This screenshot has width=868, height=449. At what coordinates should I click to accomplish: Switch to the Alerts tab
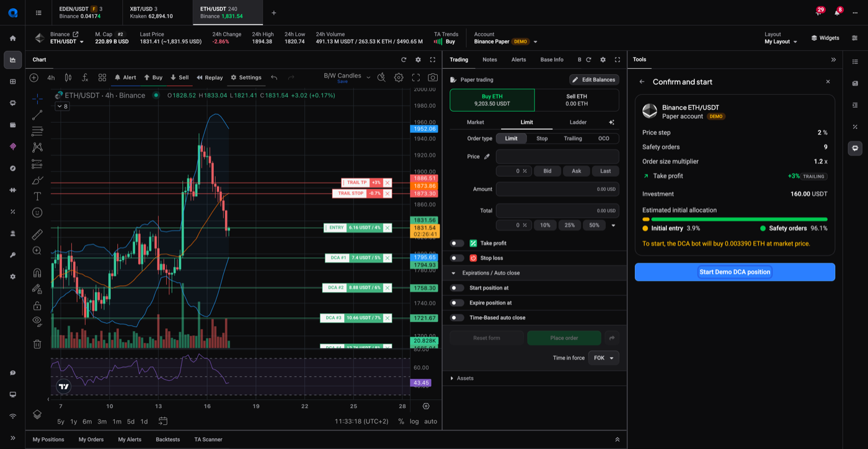pos(518,60)
